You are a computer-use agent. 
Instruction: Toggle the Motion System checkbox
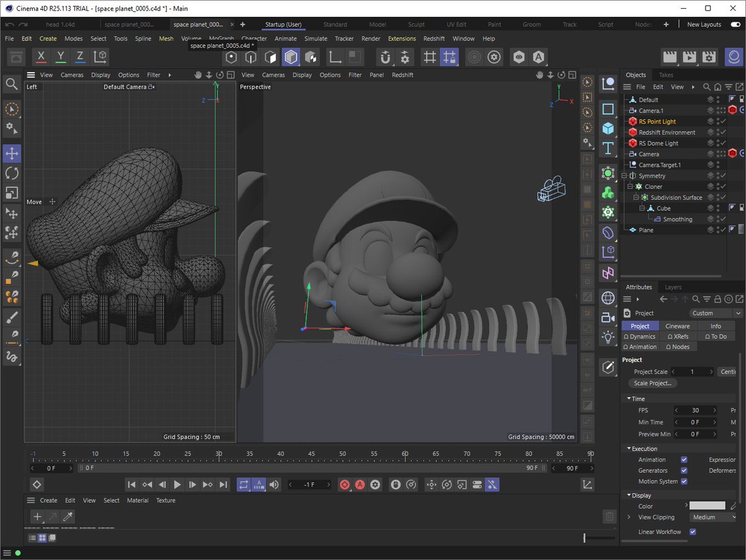click(x=684, y=482)
